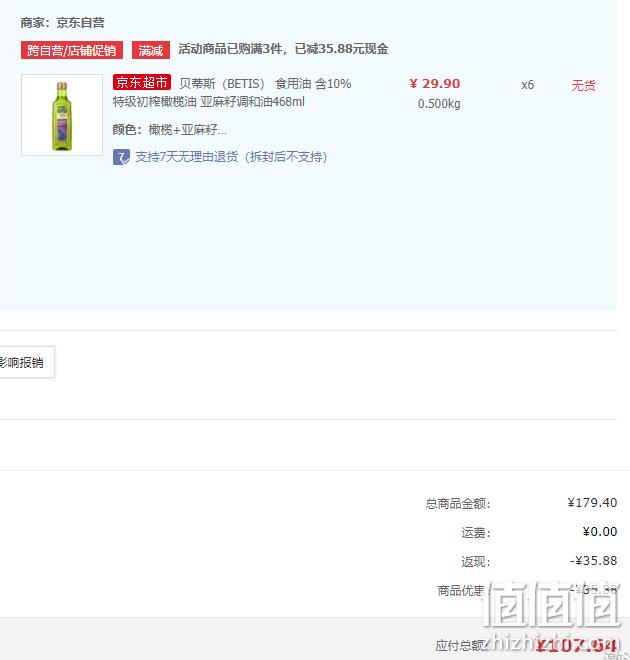Click the 运费 ¥0.00 shipping fee value
Screen dimensions: 630x660
(x=600, y=532)
